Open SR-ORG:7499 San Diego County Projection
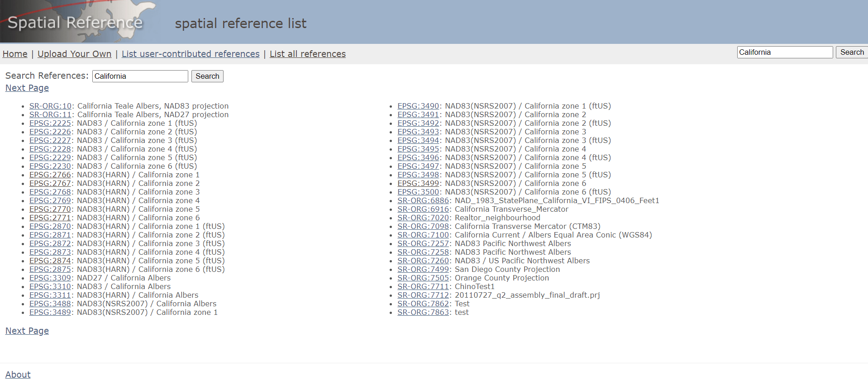Image resolution: width=868 pixels, height=380 pixels. tap(423, 269)
